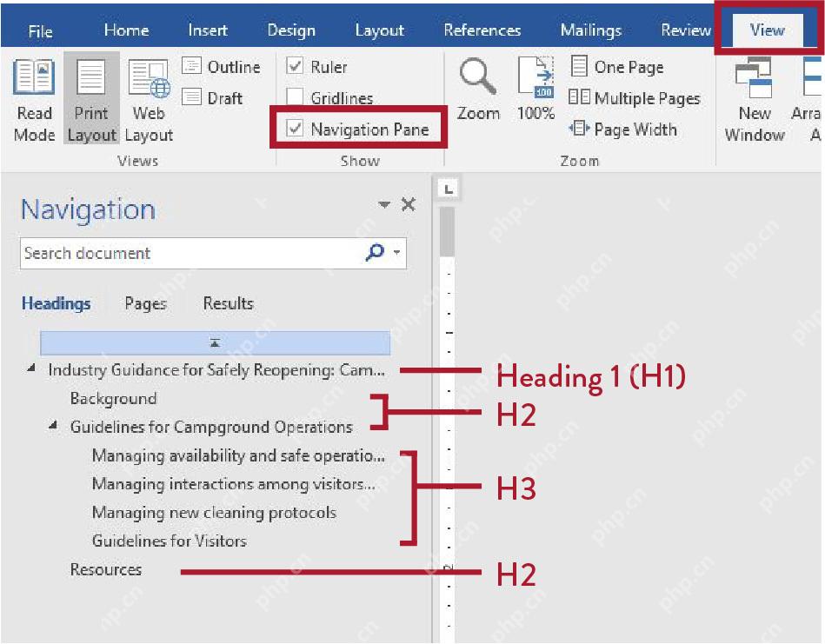Jump to beginning bar above headings list
Screen dimensions: 825x644
(216, 343)
